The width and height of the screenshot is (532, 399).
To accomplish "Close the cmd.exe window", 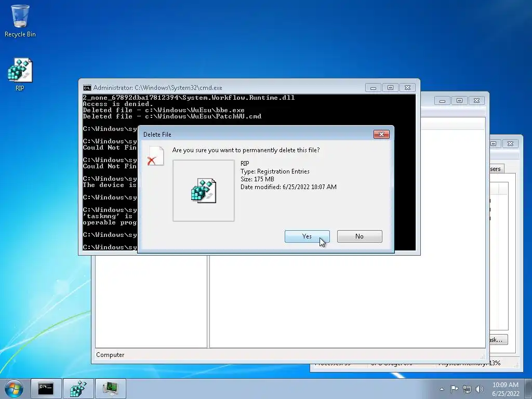I will [407, 87].
